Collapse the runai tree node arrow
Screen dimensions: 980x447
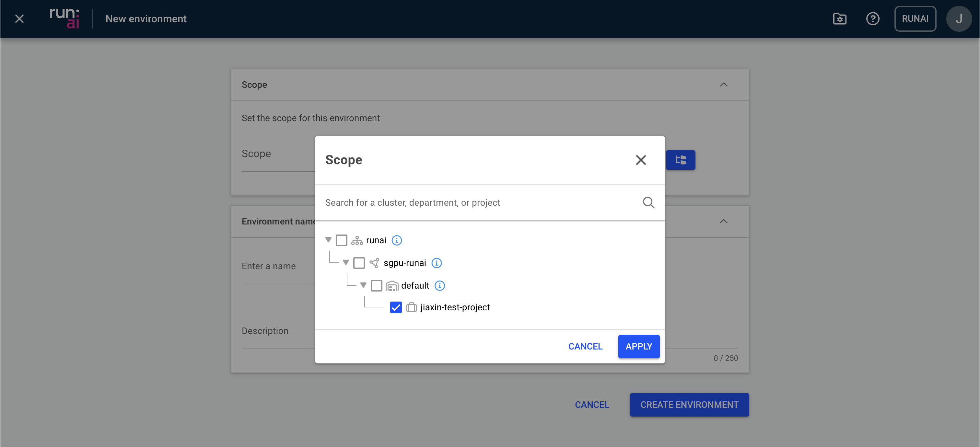click(328, 240)
